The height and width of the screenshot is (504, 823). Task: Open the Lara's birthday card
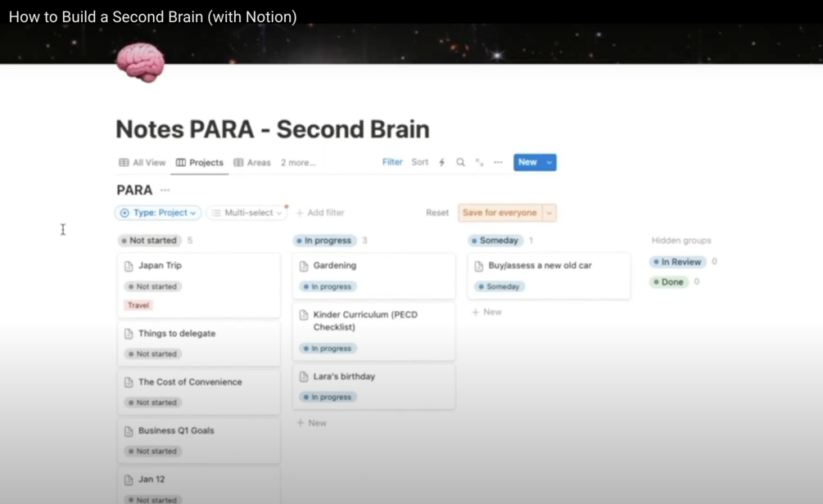tap(373, 387)
